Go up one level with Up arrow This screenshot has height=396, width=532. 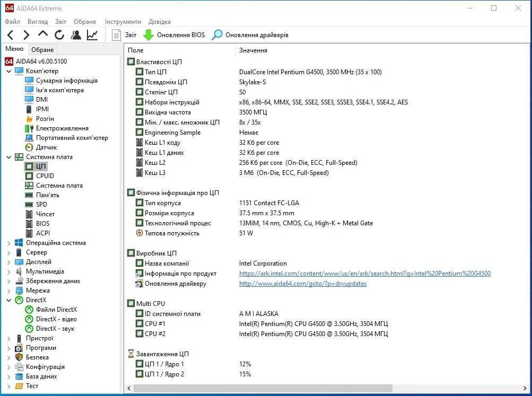point(43,34)
